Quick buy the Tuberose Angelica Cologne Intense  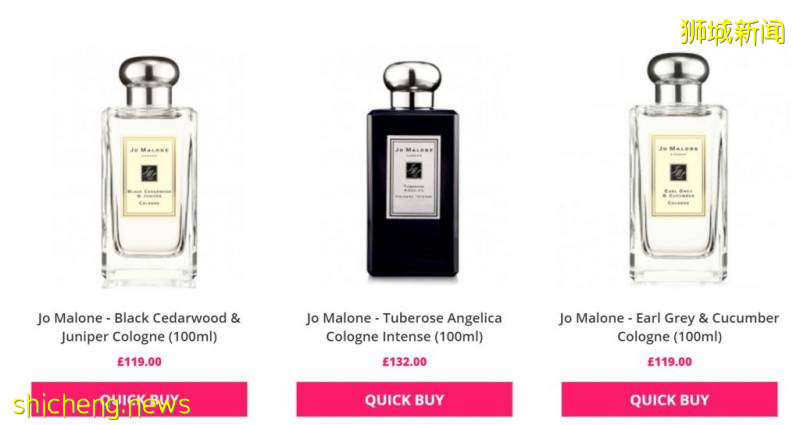tap(404, 399)
